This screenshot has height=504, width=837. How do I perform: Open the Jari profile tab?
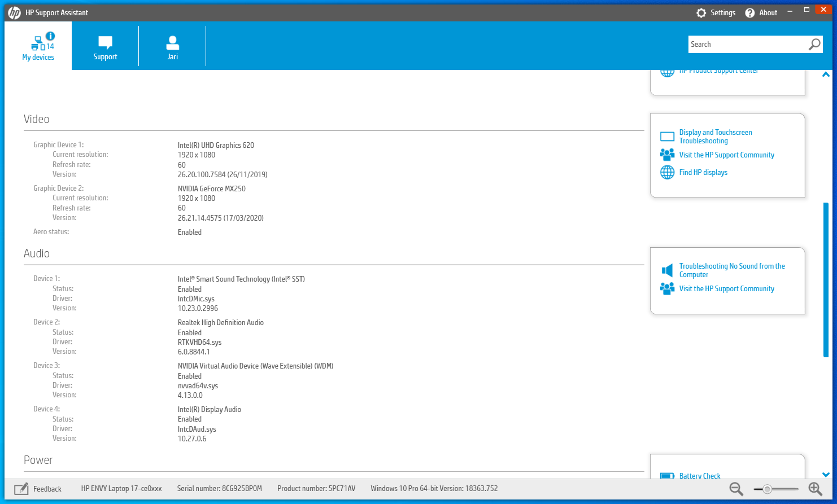tap(172, 47)
